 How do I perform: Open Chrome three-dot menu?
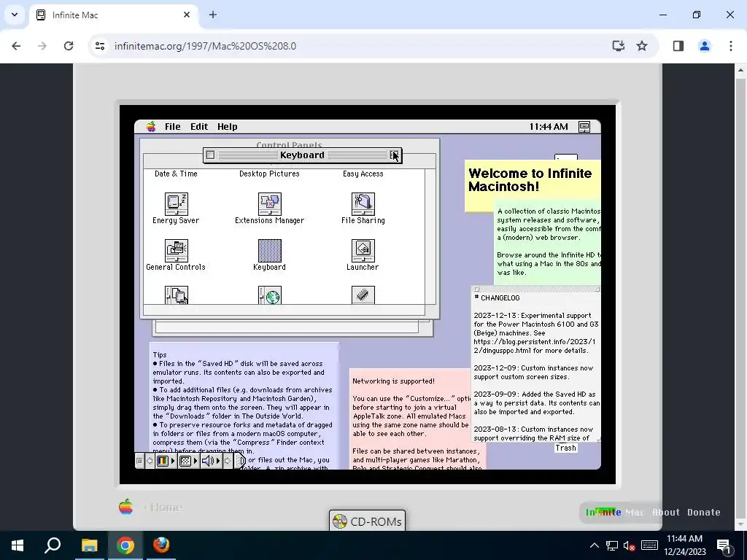[x=731, y=46]
